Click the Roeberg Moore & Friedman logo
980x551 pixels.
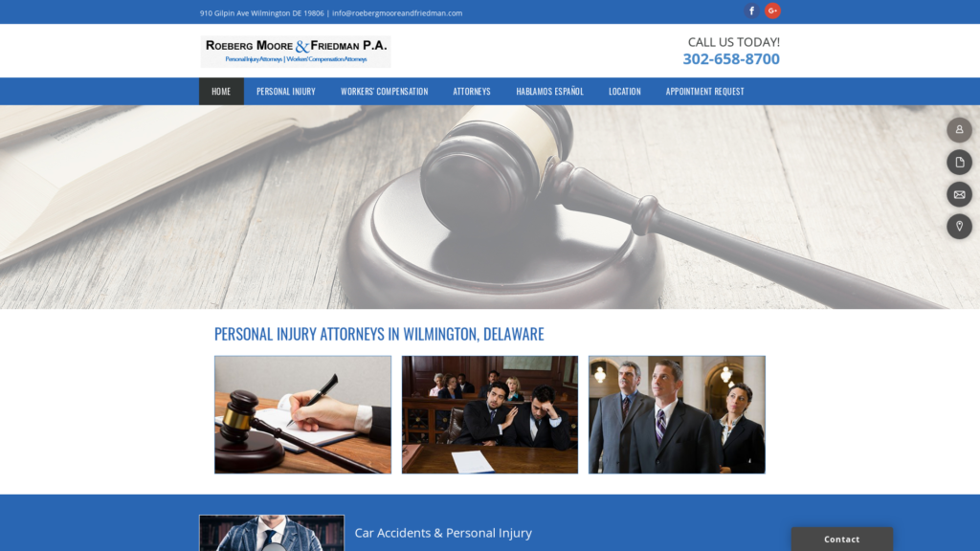tap(295, 52)
